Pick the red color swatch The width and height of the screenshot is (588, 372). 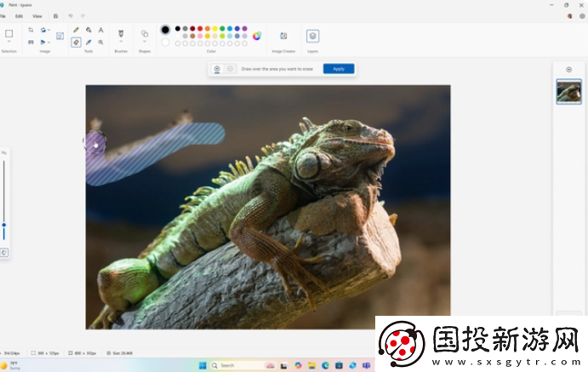pyautogui.click(x=200, y=28)
